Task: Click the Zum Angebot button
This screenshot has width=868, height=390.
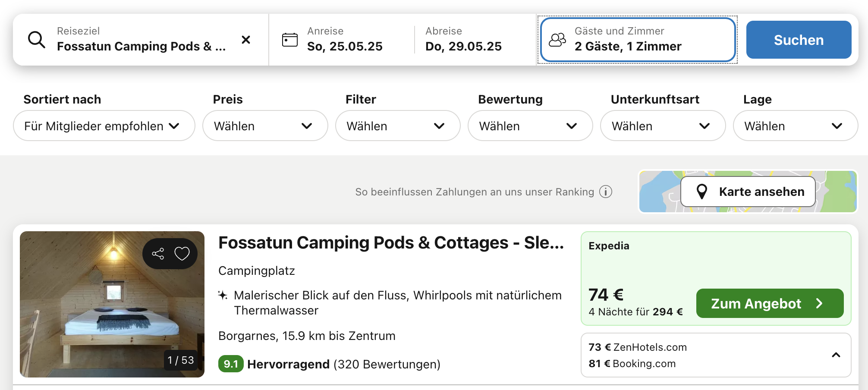Action: [770, 303]
